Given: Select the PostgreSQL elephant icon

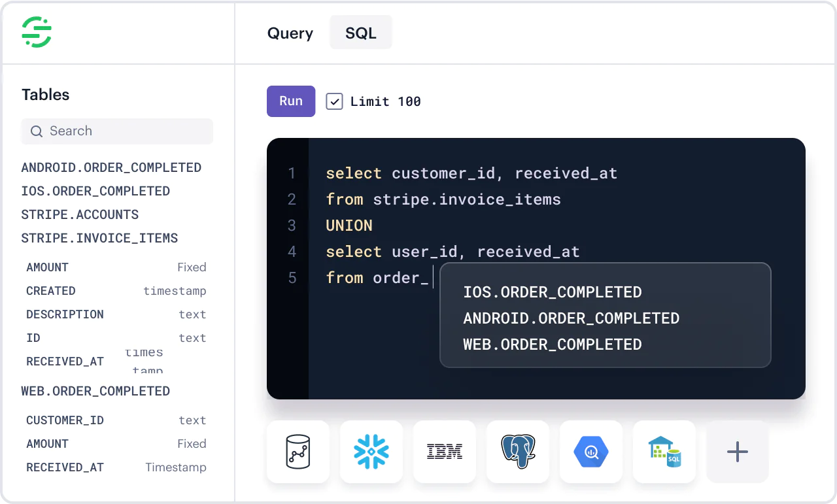Looking at the screenshot, I should [518, 452].
